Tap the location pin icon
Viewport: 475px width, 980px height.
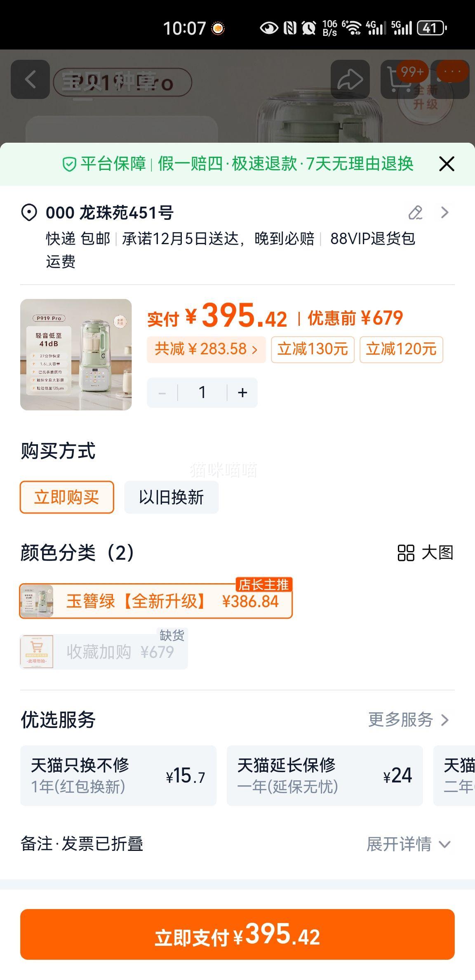(x=29, y=213)
